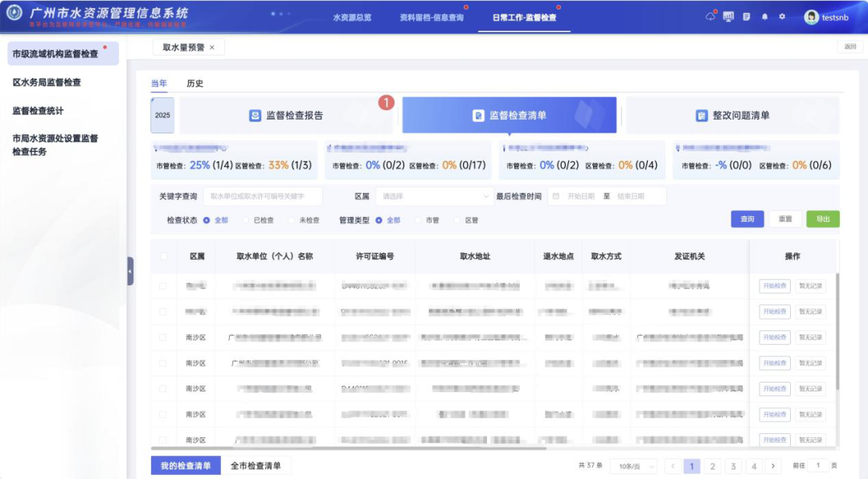Click the document notes icon in the header
The image size is (868, 479).
(x=747, y=17)
